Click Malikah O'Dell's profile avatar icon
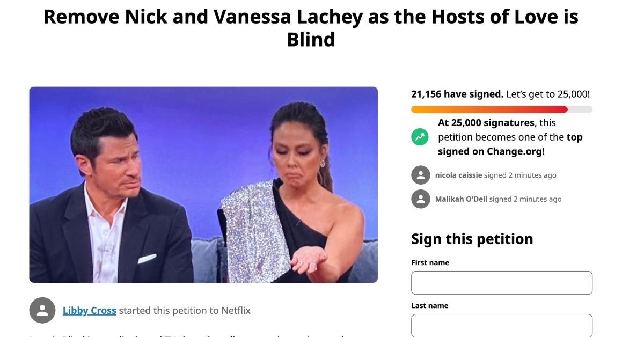 (420, 199)
